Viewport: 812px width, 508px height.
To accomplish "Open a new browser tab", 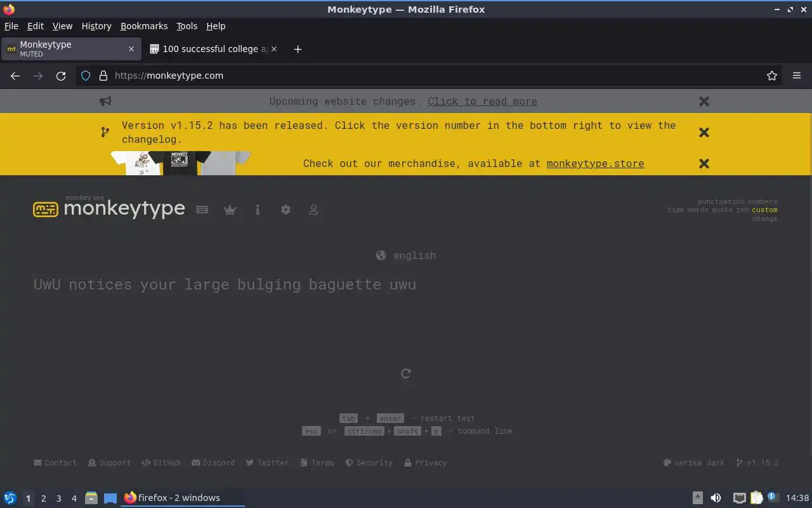I will pyautogui.click(x=298, y=49).
